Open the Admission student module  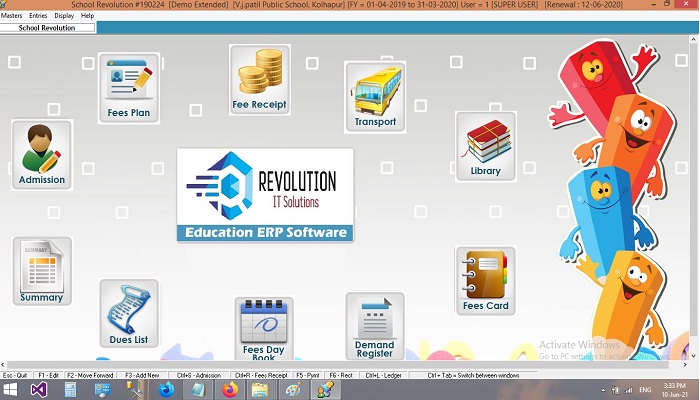tap(42, 154)
